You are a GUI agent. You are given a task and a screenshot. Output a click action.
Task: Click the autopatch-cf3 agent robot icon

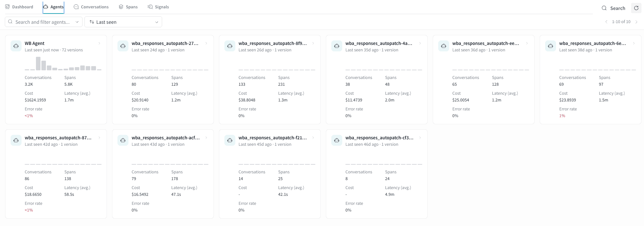click(337, 141)
